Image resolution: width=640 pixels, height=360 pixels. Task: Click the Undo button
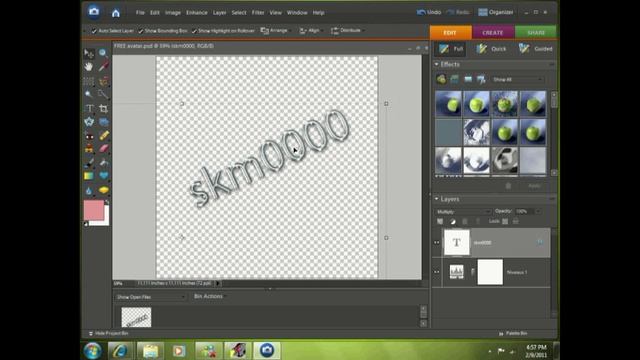click(x=429, y=12)
